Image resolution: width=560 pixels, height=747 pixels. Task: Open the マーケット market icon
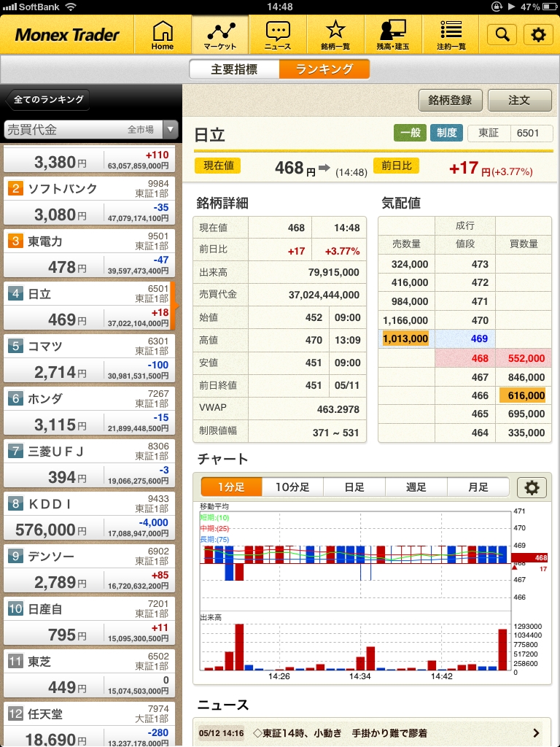tap(220, 34)
